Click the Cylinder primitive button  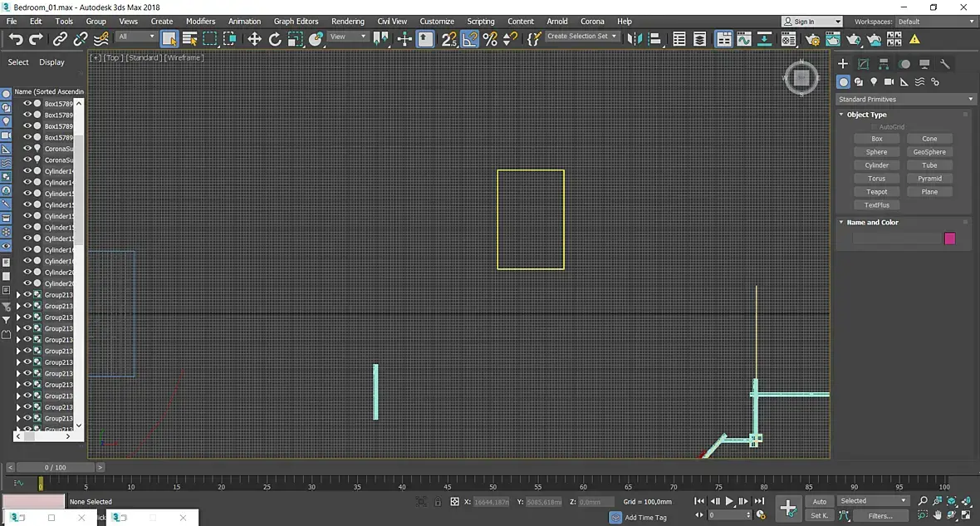(x=876, y=165)
